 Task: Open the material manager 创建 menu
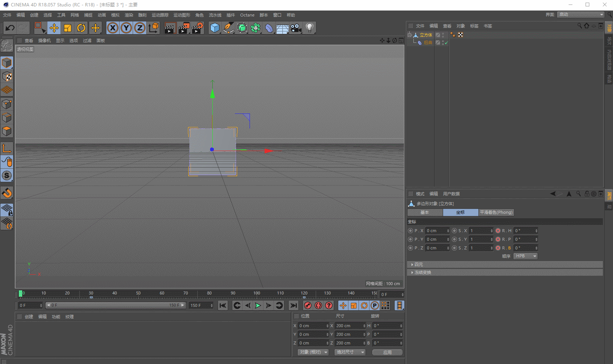pos(29,317)
